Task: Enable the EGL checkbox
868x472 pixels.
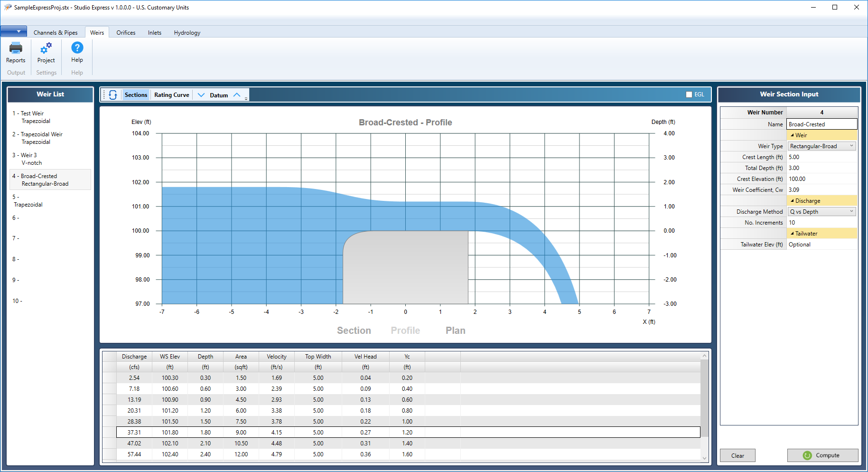Action: pyautogui.click(x=689, y=94)
